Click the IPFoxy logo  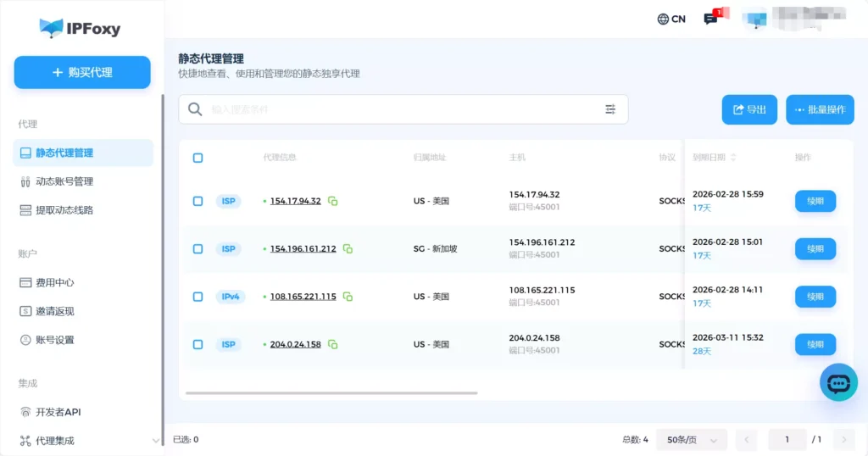coord(81,29)
